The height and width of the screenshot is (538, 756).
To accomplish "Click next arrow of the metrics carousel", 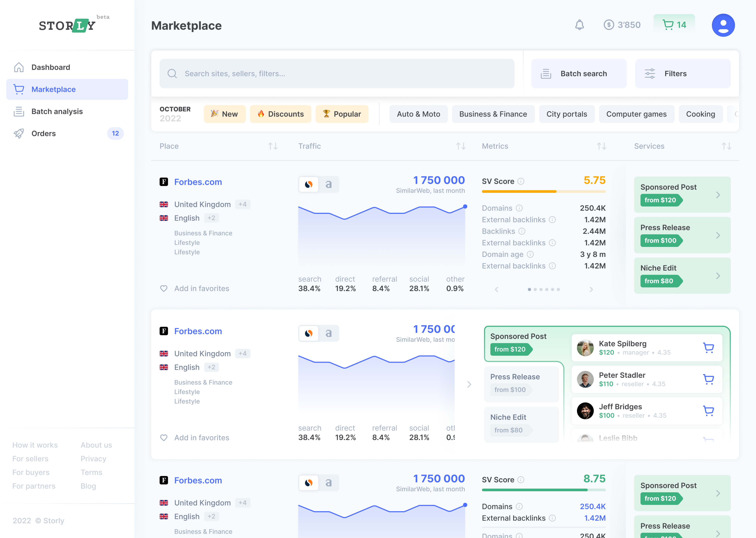I will pyautogui.click(x=591, y=290).
